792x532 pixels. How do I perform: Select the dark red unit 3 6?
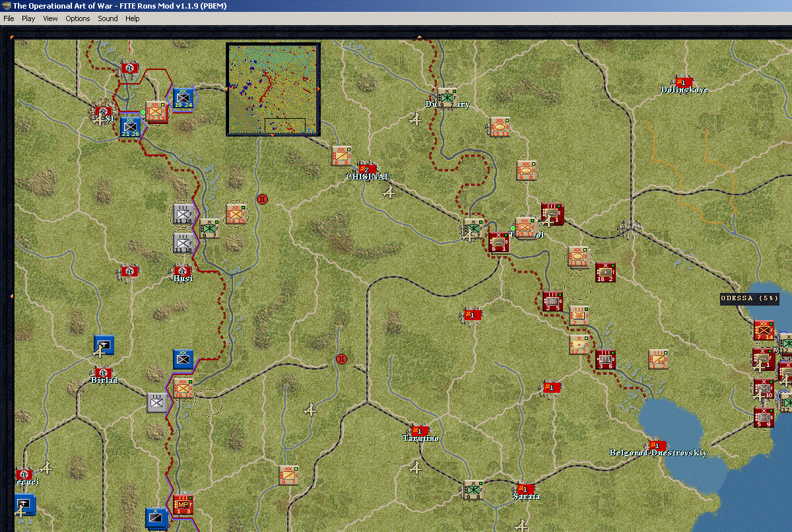pyautogui.click(x=605, y=360)
